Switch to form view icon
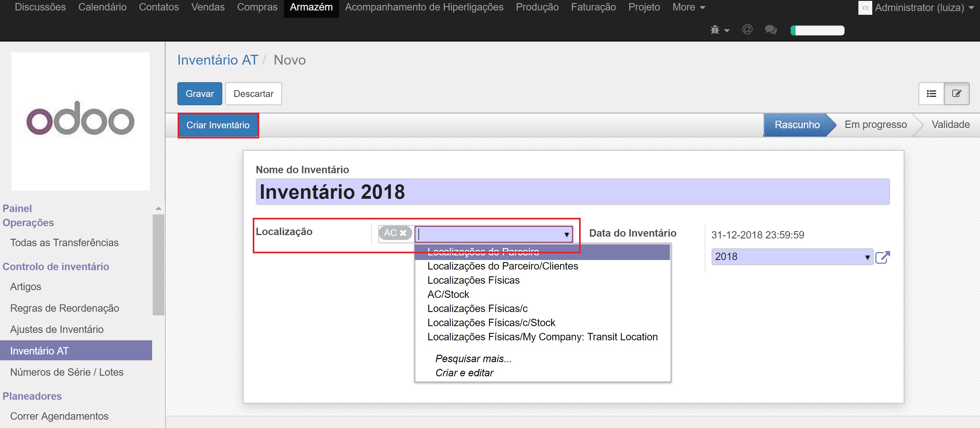Screen dimensions: 980x428 point(956,94)
